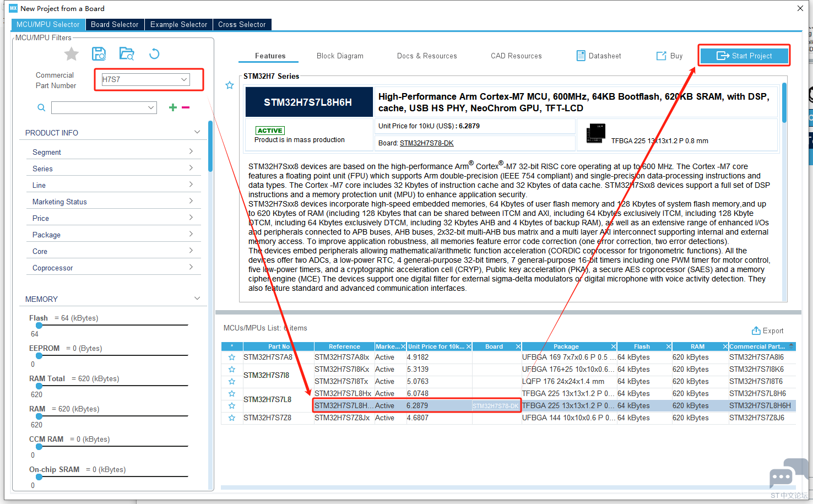The width and height of the screenshot is (813, 504).
Task: Open the Features tab
Action: click(x=270, y=56)
